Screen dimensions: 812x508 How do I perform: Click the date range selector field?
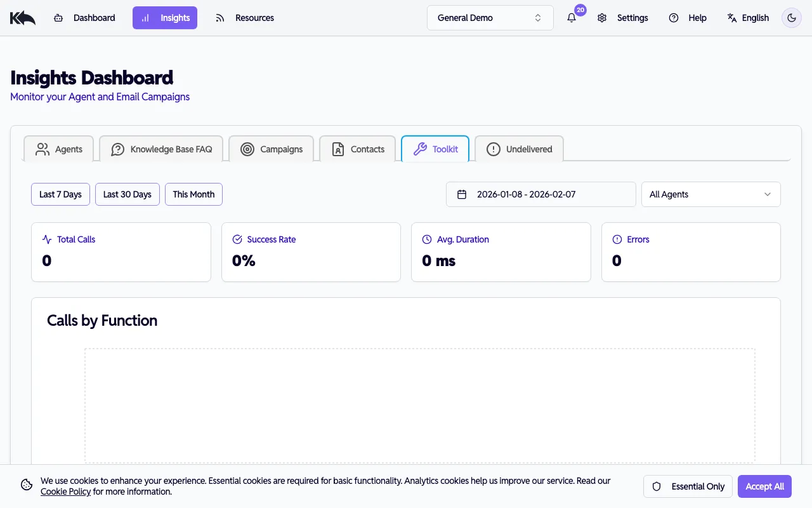[x=540, y=194]
